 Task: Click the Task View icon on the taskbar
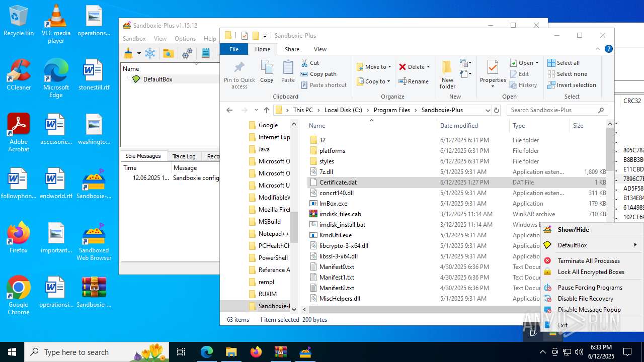point(181,352)
